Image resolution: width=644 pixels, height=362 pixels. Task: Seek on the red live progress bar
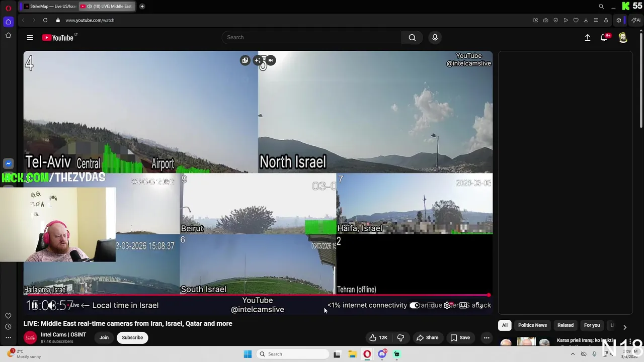click(257, 295)
